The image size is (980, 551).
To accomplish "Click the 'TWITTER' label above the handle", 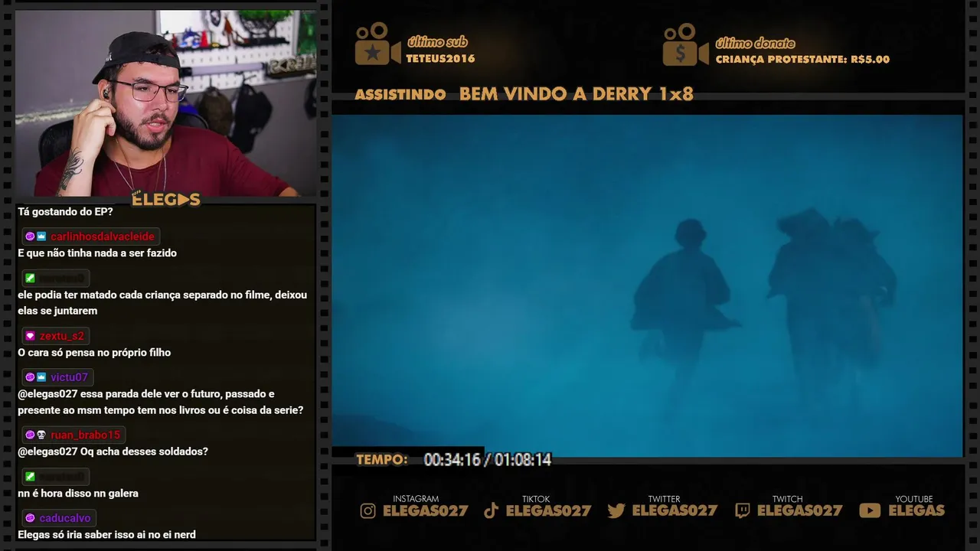I will [664, 499].
